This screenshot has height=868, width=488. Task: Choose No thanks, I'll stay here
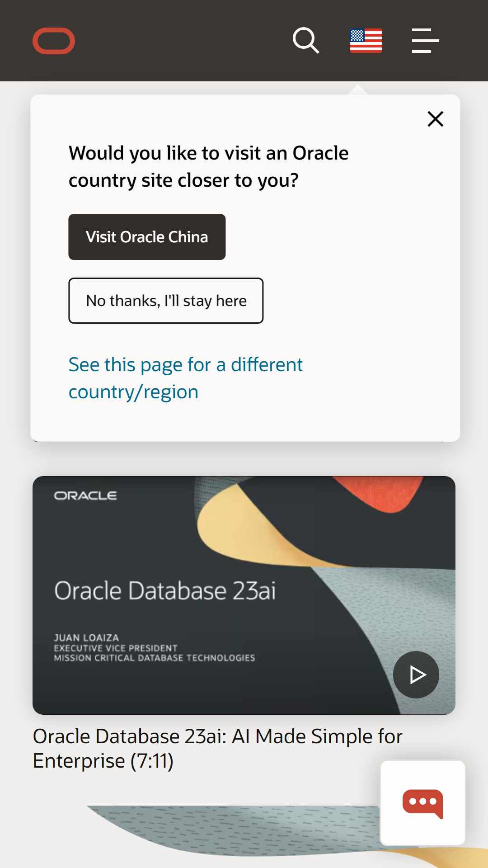[x=166, y=301]
